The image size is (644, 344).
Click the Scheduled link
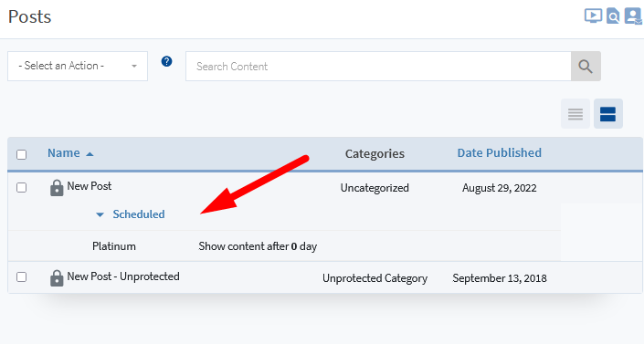[139, 214]
